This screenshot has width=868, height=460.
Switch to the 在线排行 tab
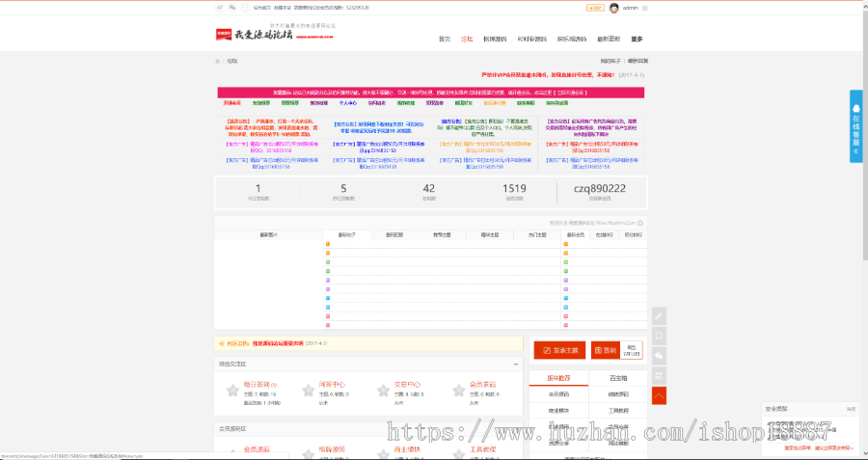coord(604,234)
